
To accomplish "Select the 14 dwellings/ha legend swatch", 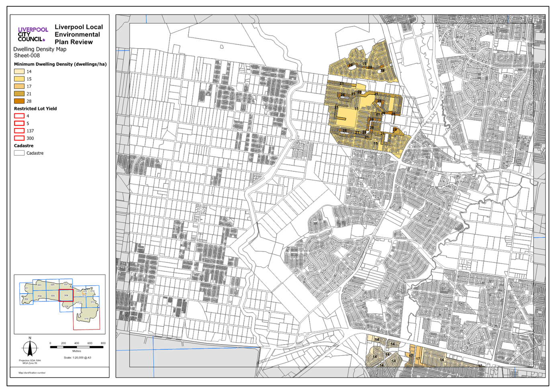I will coord(19,71).
